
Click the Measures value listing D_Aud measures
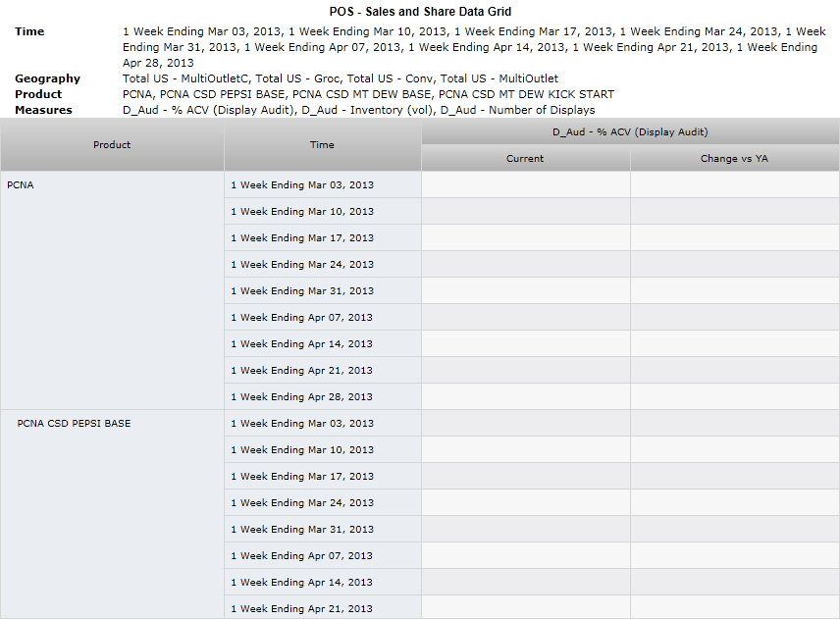coord(358,110)
